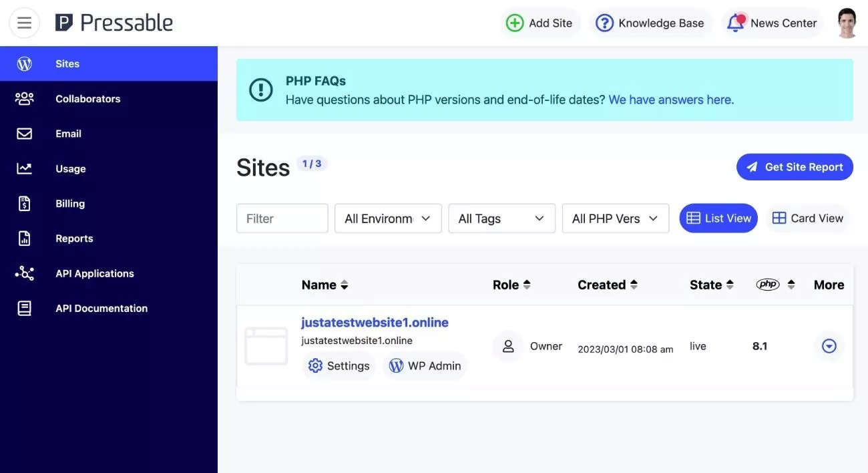Open the Knowledge Base help icon
868x473 pixels.
[x=604, y=23]
